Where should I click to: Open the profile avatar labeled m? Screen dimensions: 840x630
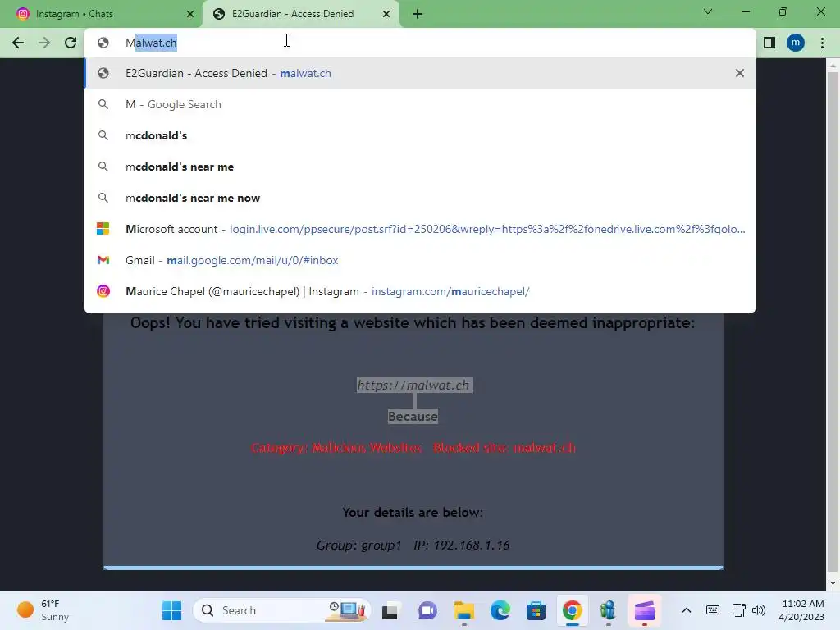coord(796,43)
